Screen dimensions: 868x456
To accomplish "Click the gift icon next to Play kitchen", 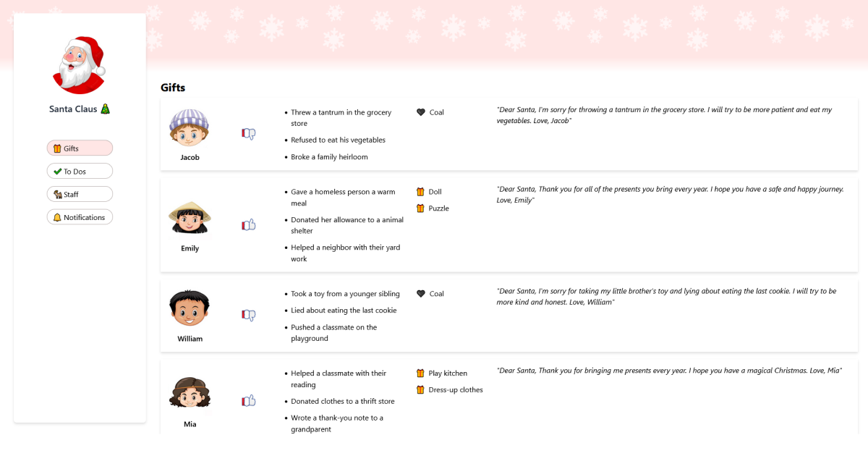I will tap(420, 373).
